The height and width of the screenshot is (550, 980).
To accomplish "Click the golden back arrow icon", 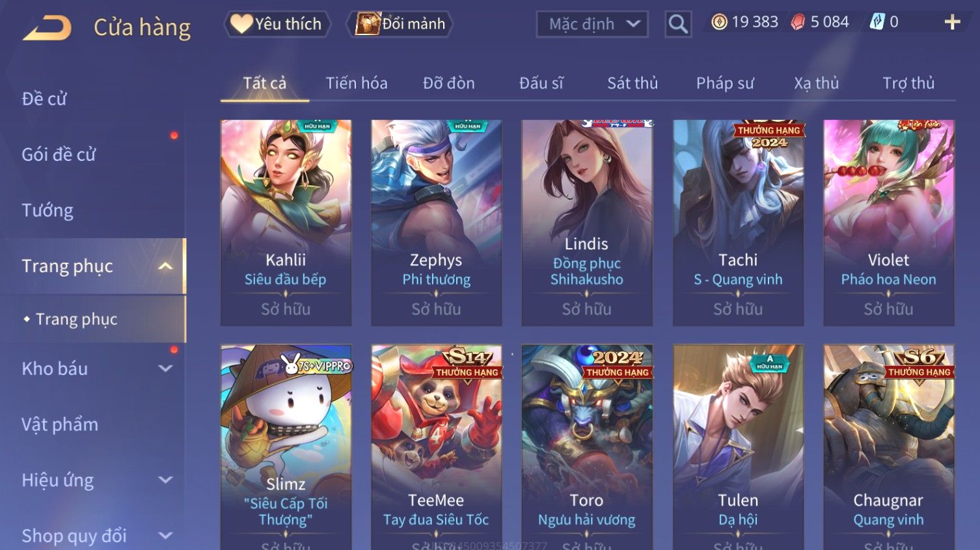I will 47,28.
